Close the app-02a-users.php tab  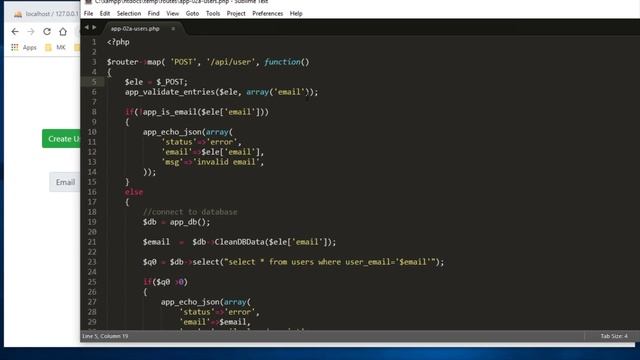point(173,29)
